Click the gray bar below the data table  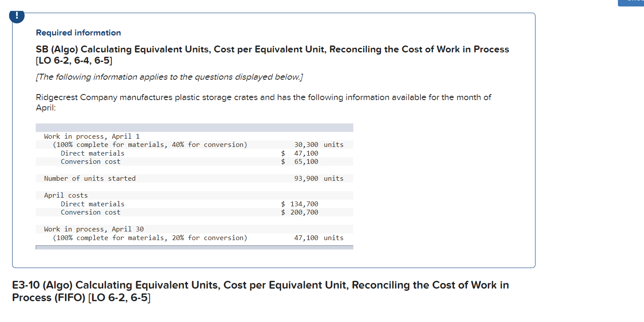point(194,247)
